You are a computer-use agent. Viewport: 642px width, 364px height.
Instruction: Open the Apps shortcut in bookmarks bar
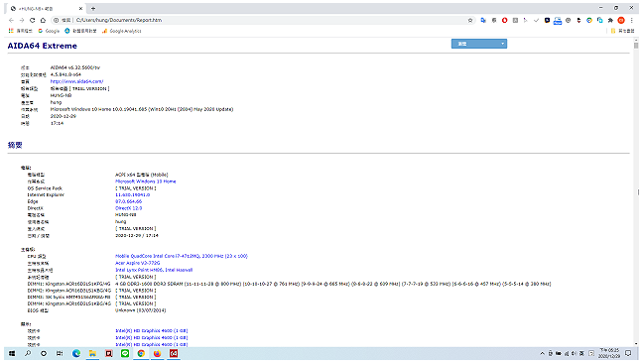click(21, 31)
